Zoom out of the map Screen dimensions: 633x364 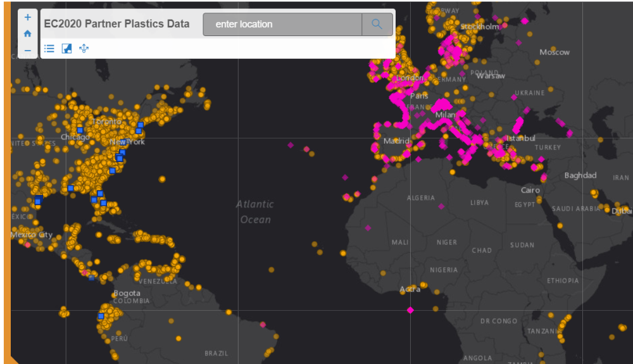[x=27, y=50]
